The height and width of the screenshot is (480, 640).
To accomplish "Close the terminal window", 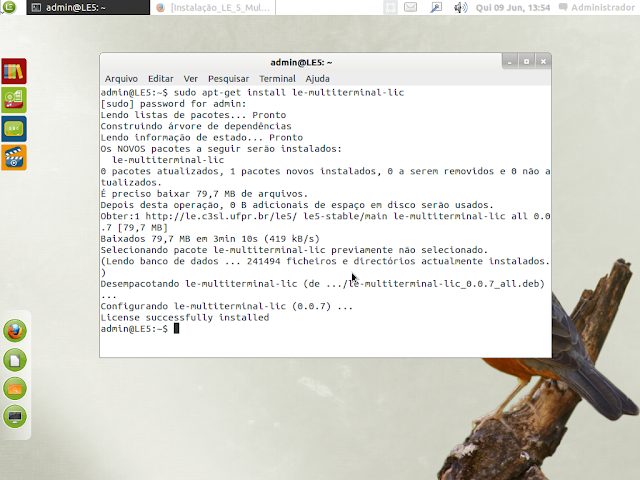I will 543,62.
